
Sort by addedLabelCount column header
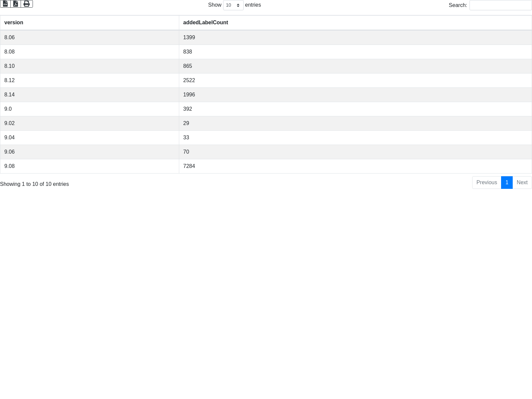(205, 23)
